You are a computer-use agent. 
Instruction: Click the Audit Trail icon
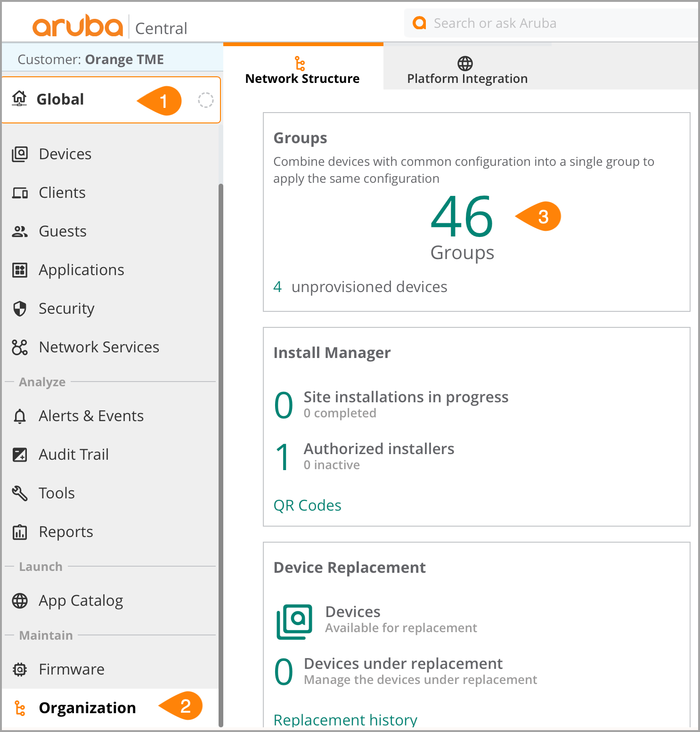(x=20, y=455)
